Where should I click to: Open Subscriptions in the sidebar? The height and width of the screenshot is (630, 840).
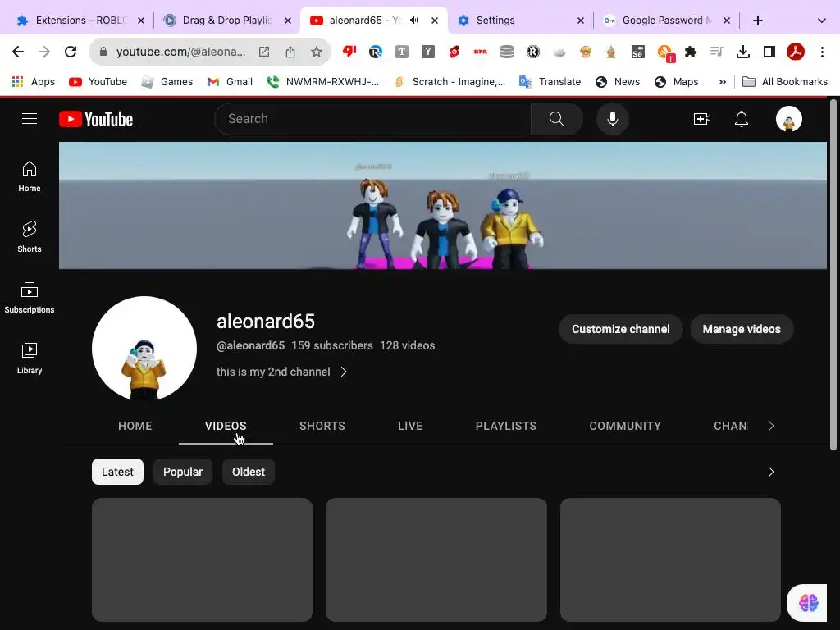coord(30,297)
